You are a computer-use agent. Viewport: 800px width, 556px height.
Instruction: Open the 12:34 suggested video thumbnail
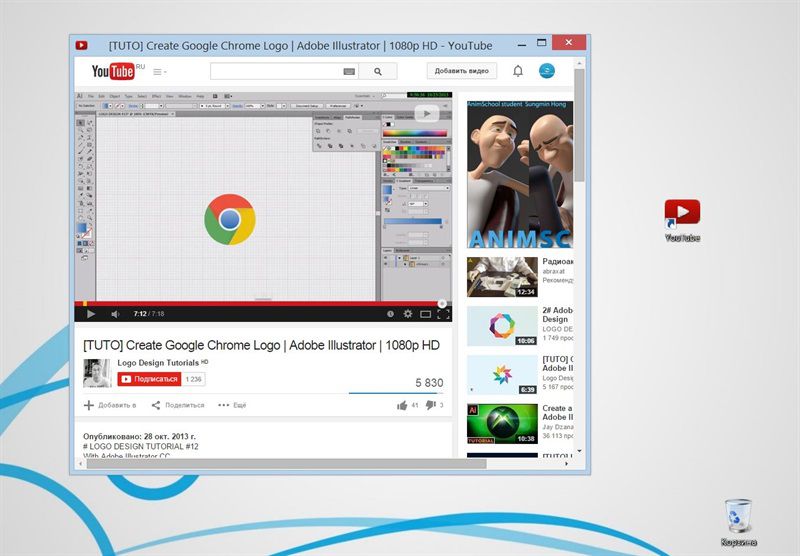[502, 276]
